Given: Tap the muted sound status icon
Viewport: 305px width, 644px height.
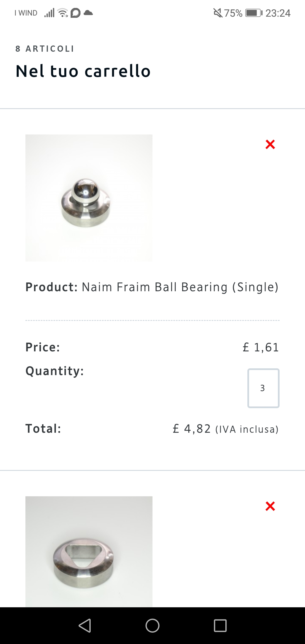Looking at the screenshot, I should click(218, 13).
